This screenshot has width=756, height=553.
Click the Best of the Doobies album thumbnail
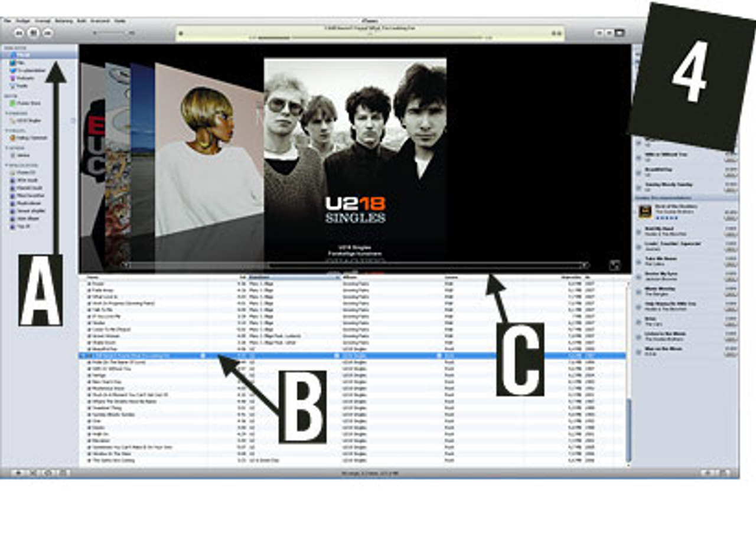click(x=645, y=211)
